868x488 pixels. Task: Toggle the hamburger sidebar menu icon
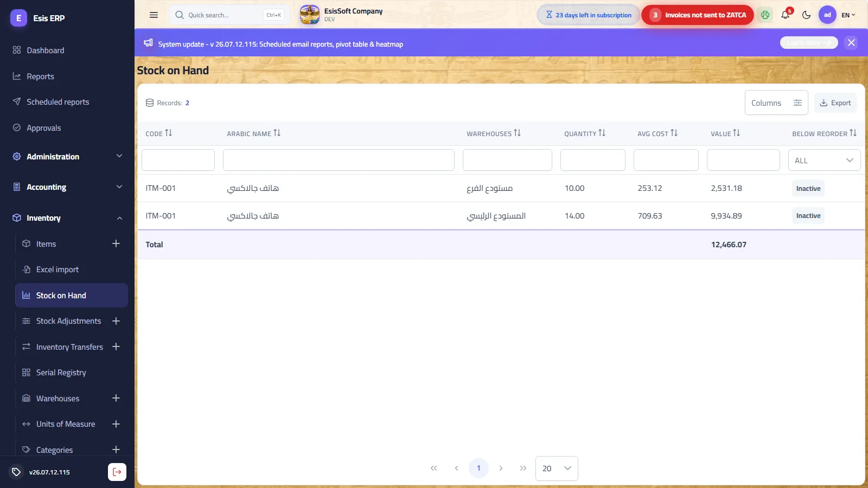click(154, 15)
